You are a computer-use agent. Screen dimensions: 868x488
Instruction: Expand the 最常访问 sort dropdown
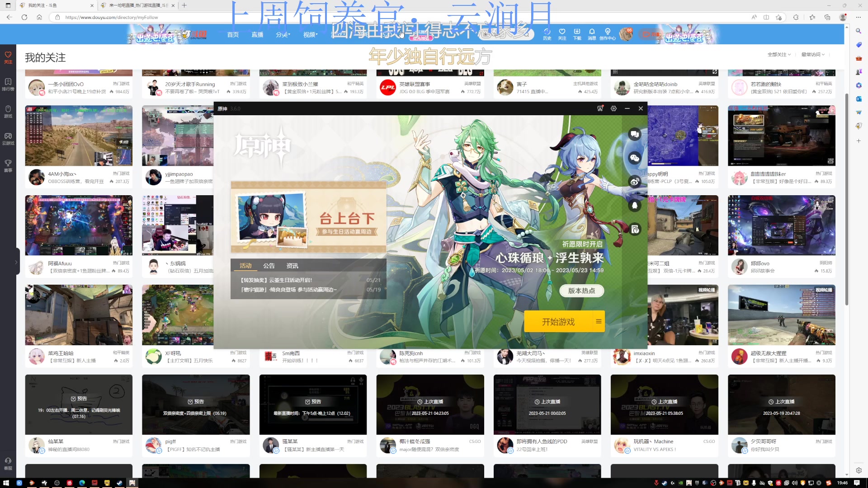(813, 55)
